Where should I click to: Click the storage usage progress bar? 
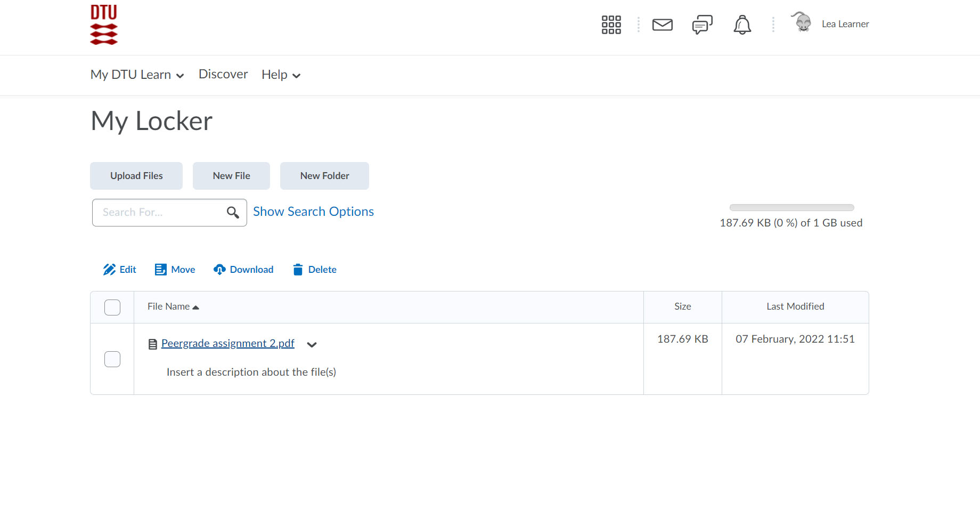[791, 208]
